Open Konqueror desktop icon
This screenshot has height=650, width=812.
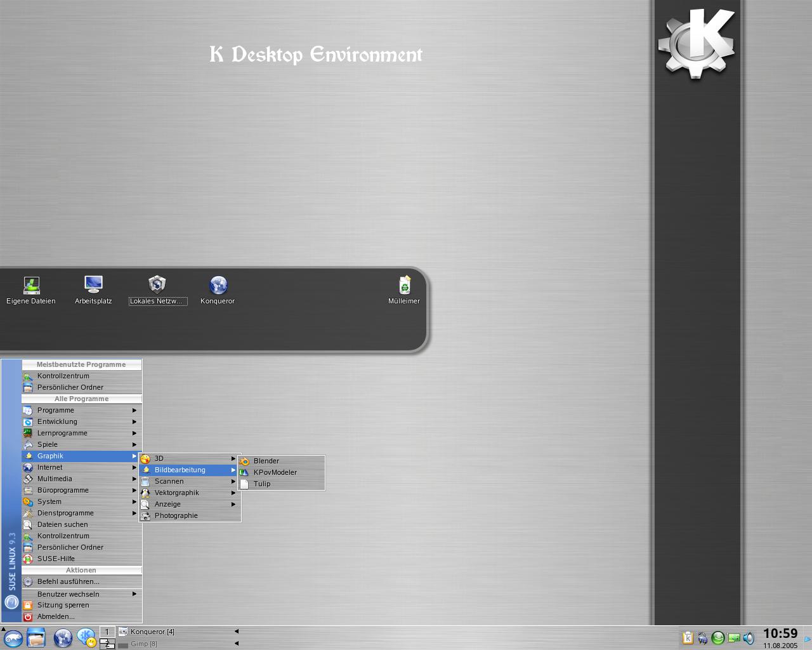(x=218, y=291)
